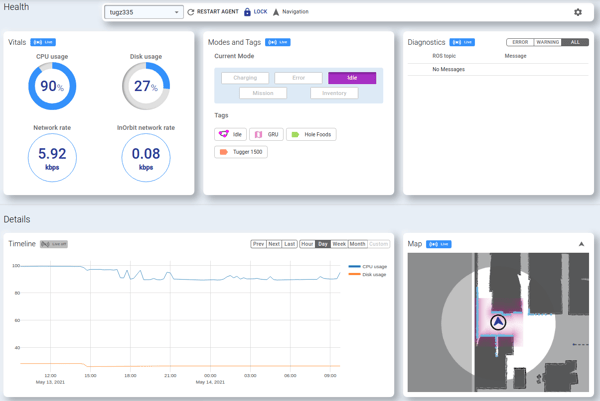Click the Lock padlock icon

[x=247, y=12]
